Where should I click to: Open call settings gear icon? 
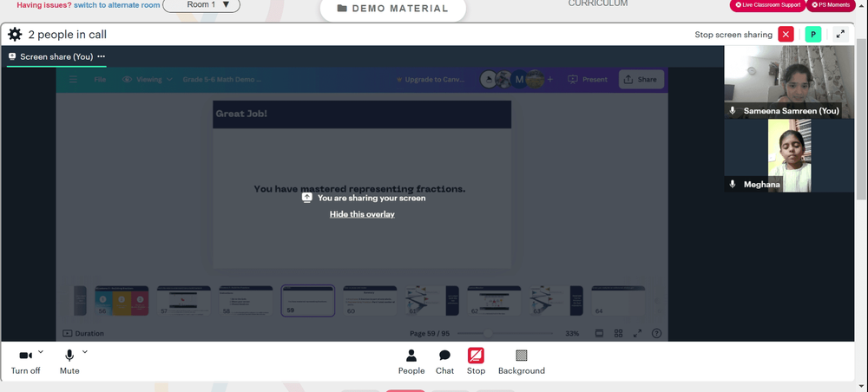click(15, 35)
